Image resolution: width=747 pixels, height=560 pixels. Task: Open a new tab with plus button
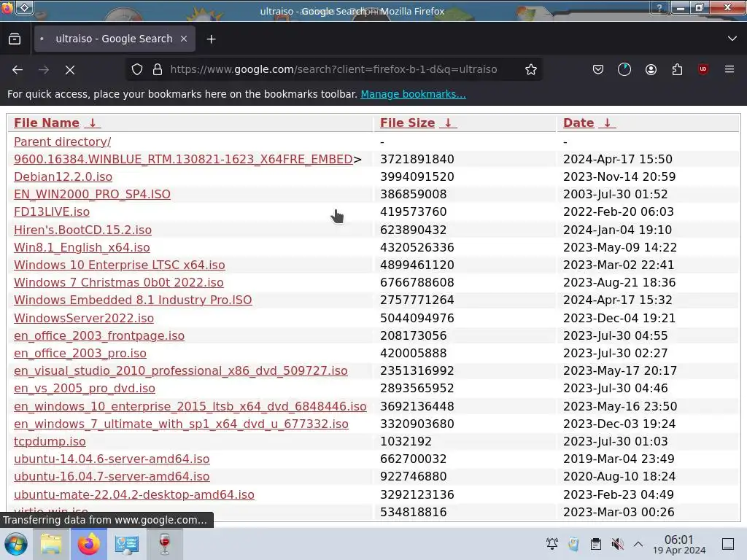(211, 39)
